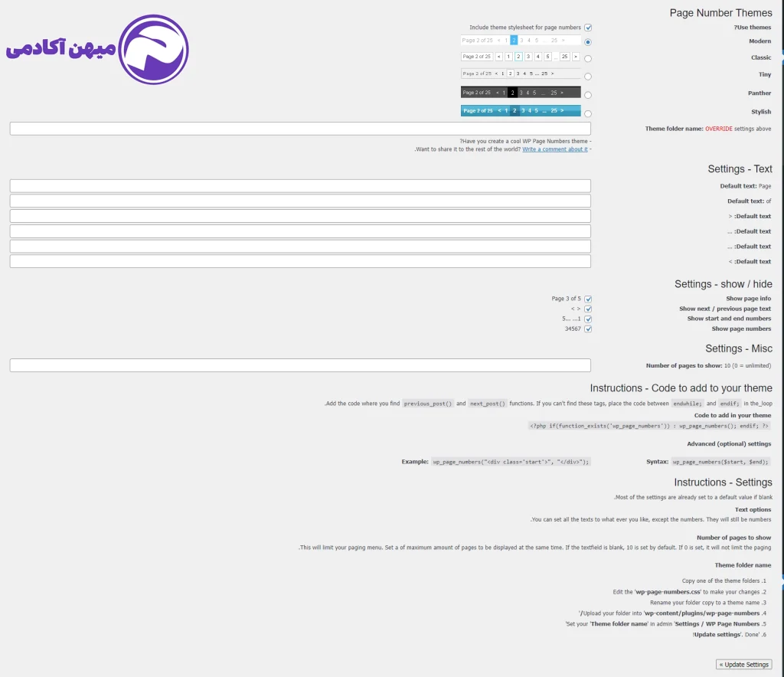784x677 pixels.
Task: Click the next arrow in the Classic preview
Action: coord(576,57)
